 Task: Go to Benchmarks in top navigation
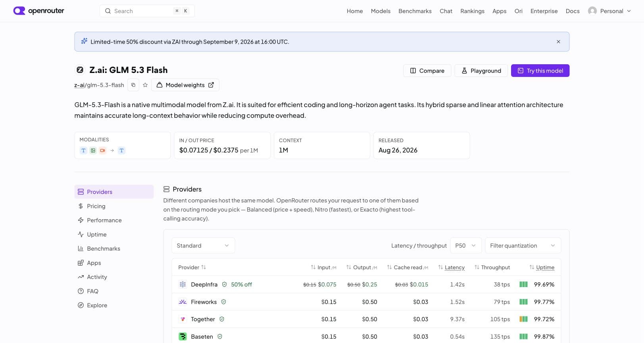pos(415,11)
